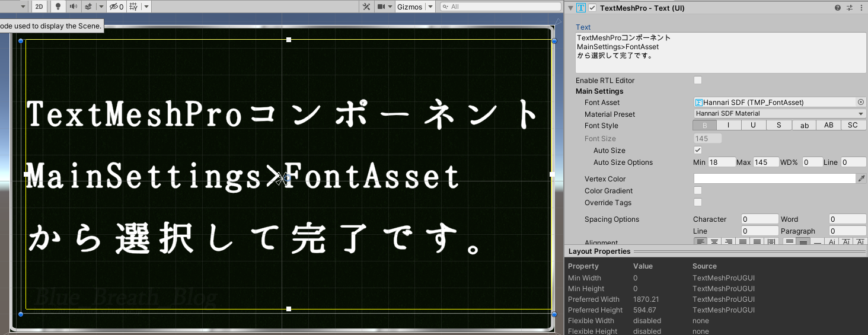Click the WD% field

tap(812, 162)
